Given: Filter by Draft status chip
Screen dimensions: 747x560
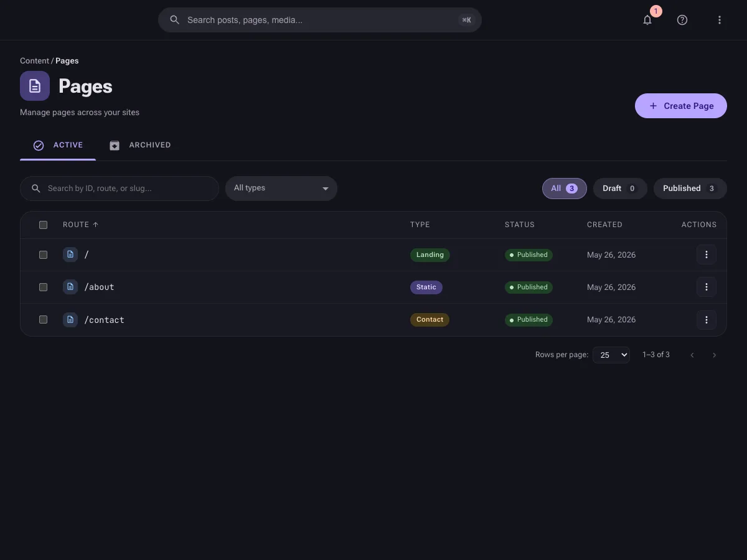Looking at the screenshot, I should [x=620, y=189].
